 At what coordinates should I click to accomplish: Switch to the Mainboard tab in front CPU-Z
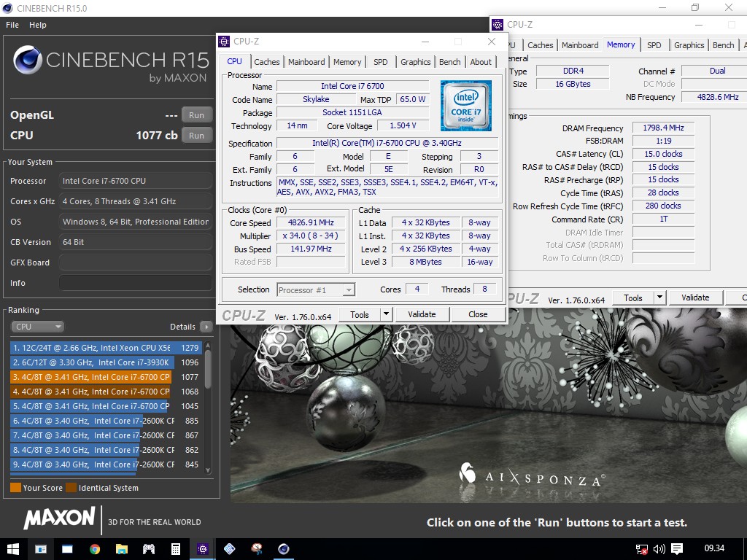tap(306, 62)
